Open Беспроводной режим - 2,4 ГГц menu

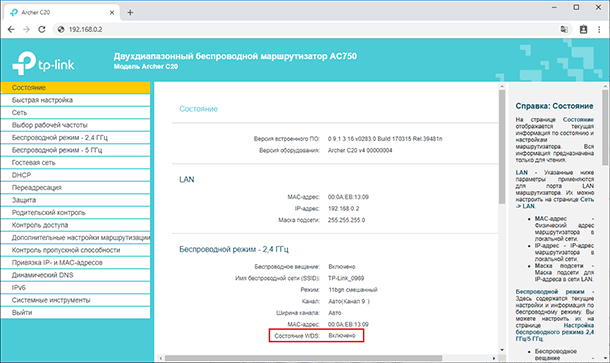75,137
